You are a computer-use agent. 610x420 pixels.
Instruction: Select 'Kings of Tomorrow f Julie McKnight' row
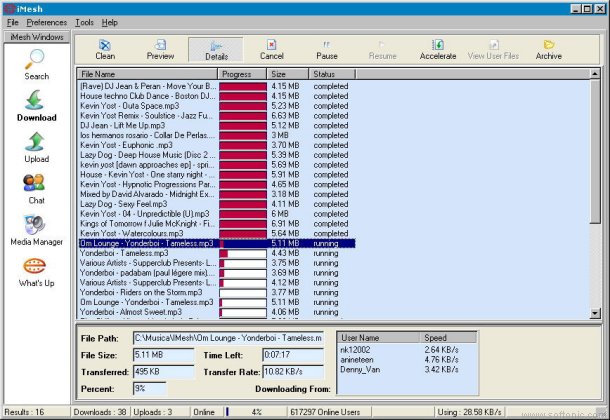pos(216,224)
